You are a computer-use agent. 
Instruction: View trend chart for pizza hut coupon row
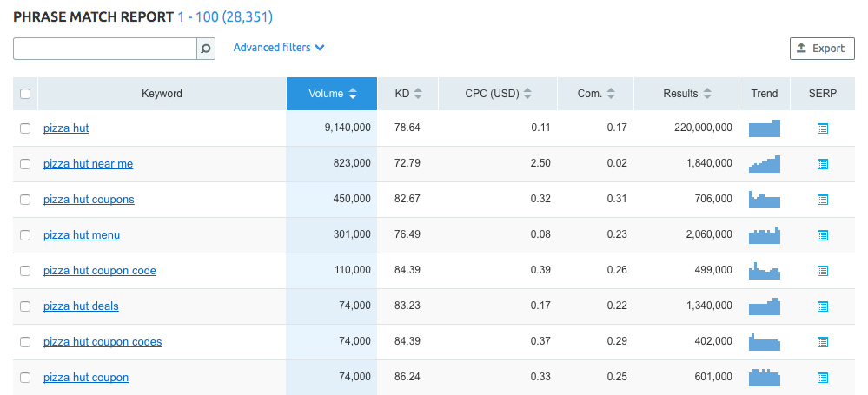tap(765, 378)
